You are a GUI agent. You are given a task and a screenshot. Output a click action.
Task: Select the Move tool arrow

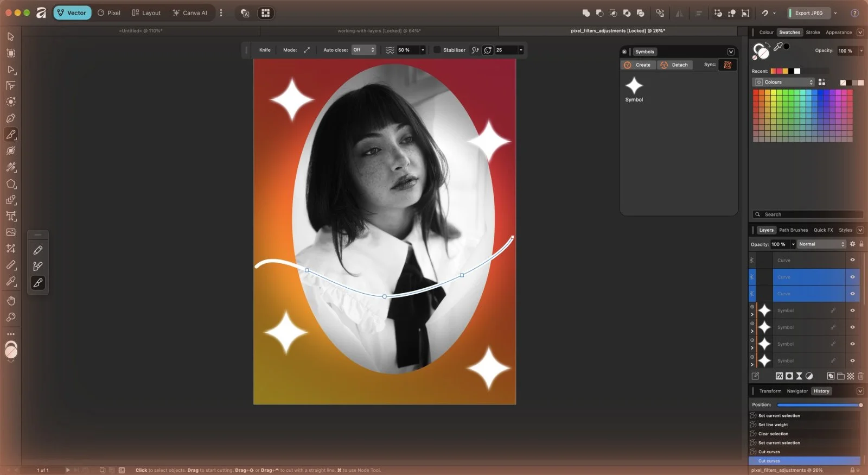[10, 36]
